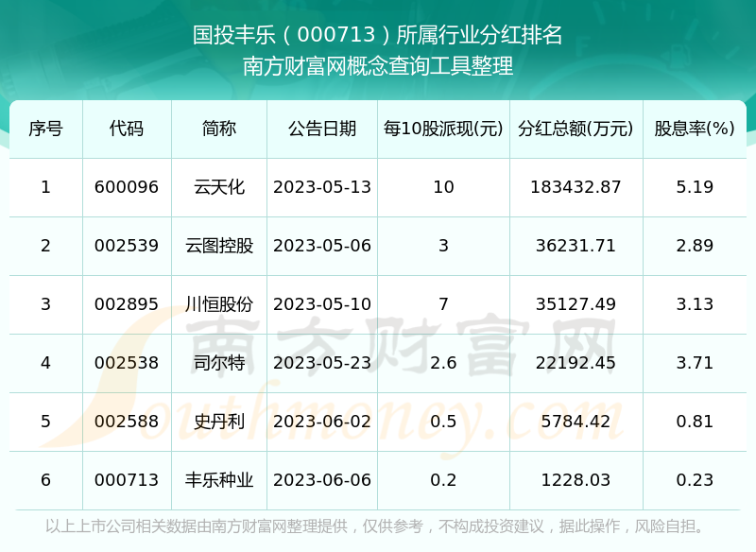Image resolution: width=756 pixels, height=552 pixels.
Task: Click date 2023-05-10
Action: point(322,304)
